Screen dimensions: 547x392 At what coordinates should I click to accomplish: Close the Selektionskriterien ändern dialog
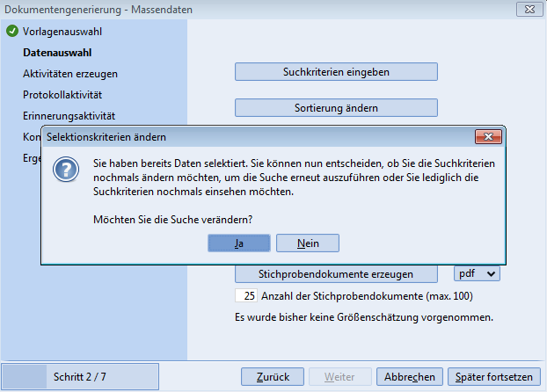click(487, 136)
